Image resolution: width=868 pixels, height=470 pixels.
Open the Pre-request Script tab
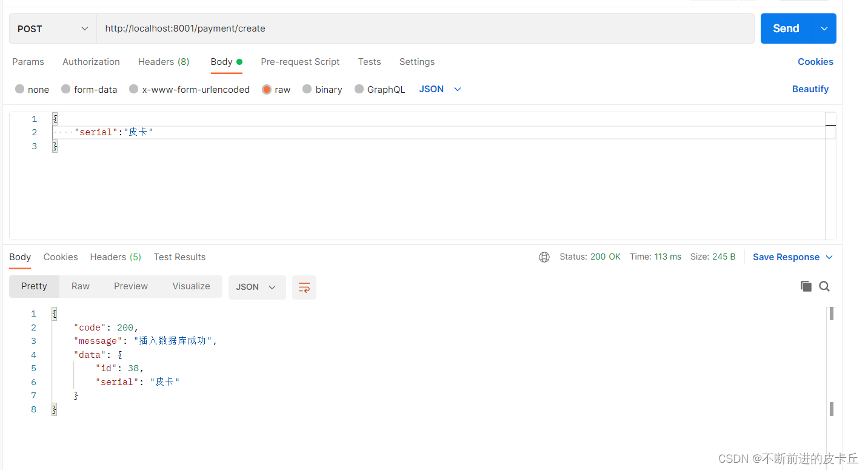(300, 62)
